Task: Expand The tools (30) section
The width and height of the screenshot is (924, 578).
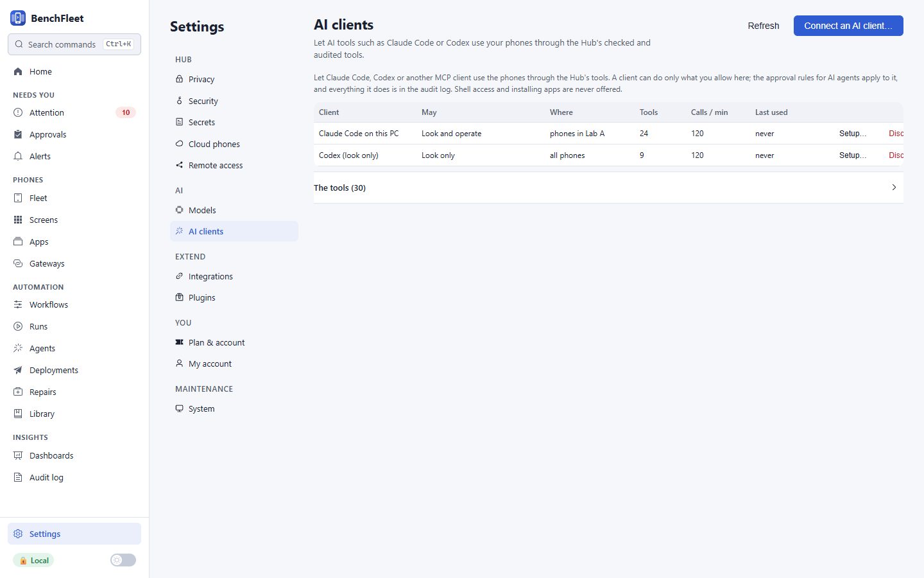Action: (x=608, y=188)
